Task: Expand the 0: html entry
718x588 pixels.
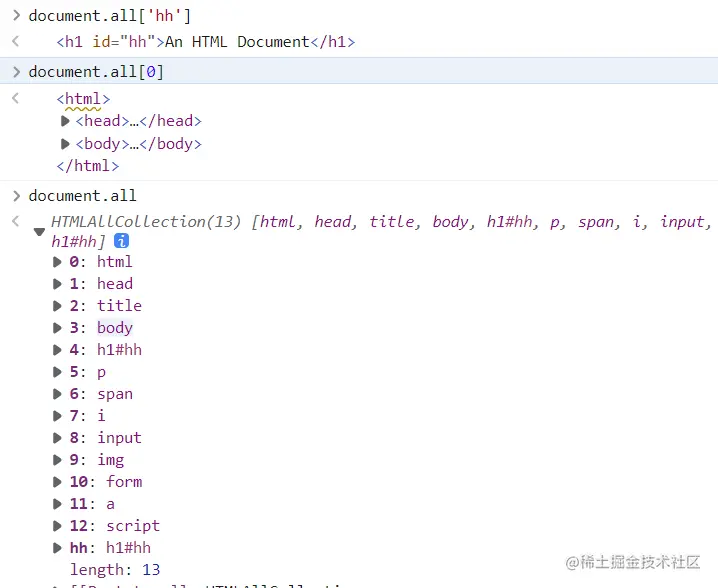Action: pyautogui.click(x=57, y=262)
